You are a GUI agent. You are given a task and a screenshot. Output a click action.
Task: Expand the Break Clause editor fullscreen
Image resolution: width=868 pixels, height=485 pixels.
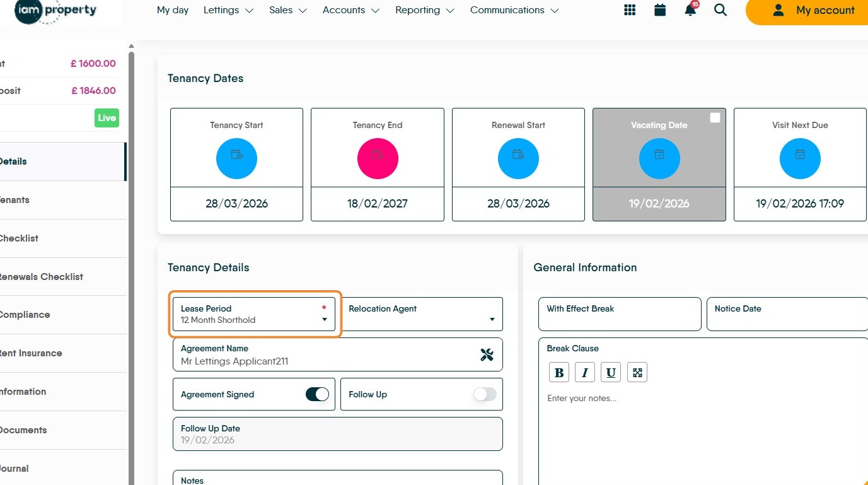tap(637, 372)
